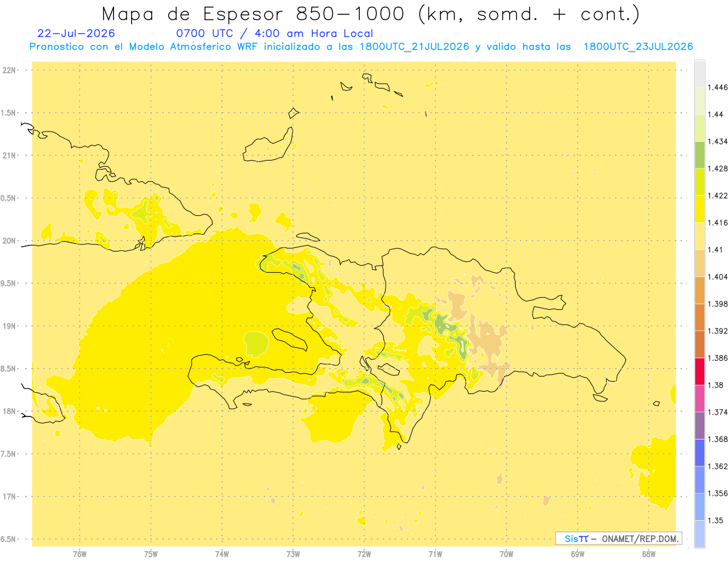
Task: Click the '22N' latitude label
Action: coord(9,70)
